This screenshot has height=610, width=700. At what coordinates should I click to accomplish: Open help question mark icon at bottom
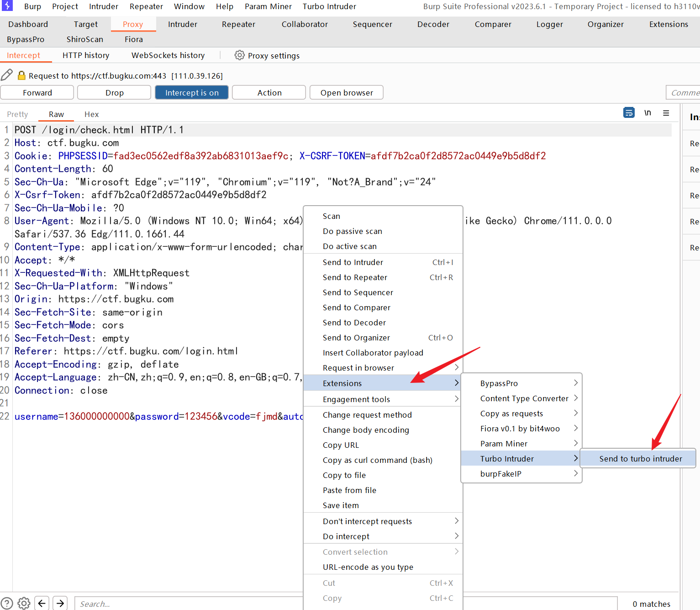pos(7,603)
